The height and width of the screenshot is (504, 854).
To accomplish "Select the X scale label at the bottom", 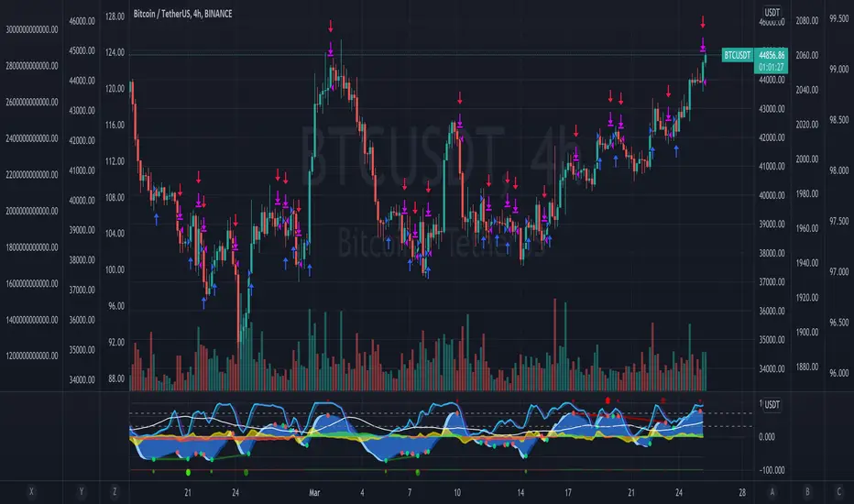I will [31, 491].
